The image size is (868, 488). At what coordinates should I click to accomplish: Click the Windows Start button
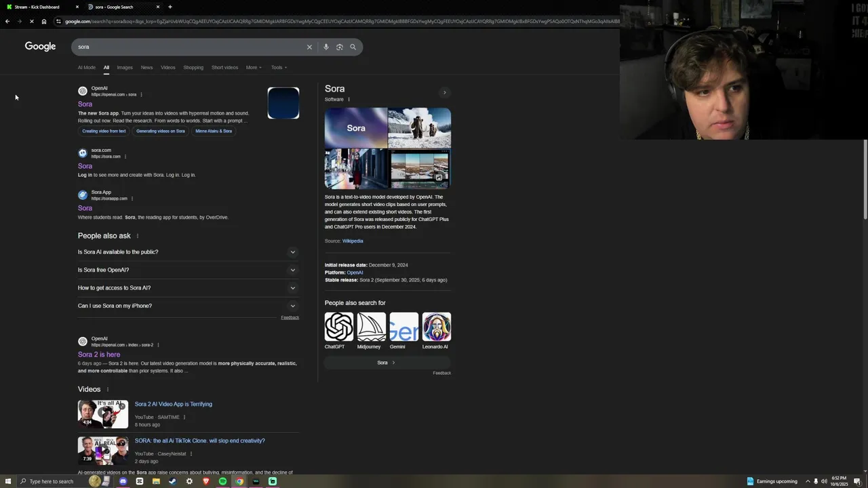[x=8, y=481]
